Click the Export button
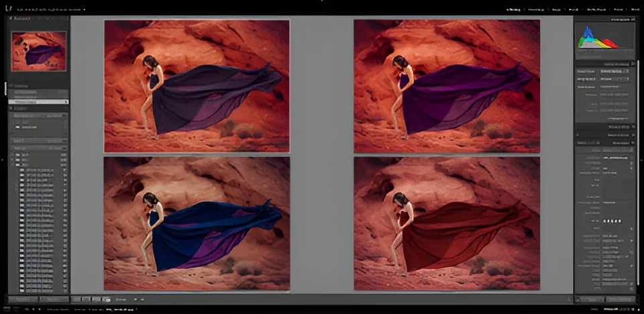 (x=53, y=299)
